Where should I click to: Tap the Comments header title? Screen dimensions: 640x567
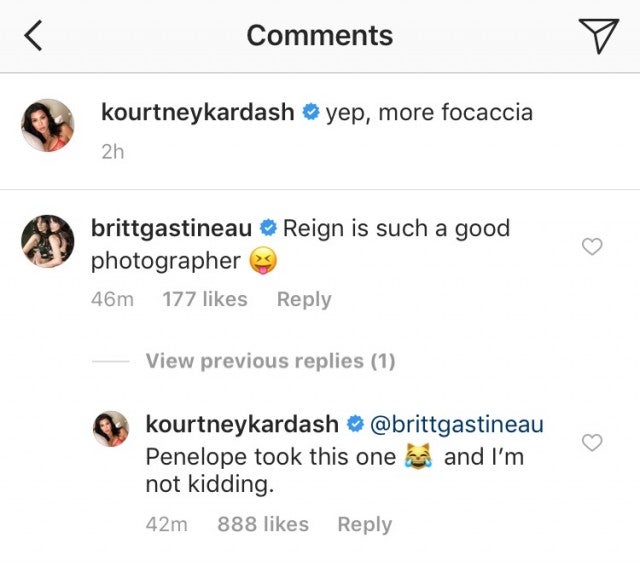pyautogui.click(x=319, y=36)
